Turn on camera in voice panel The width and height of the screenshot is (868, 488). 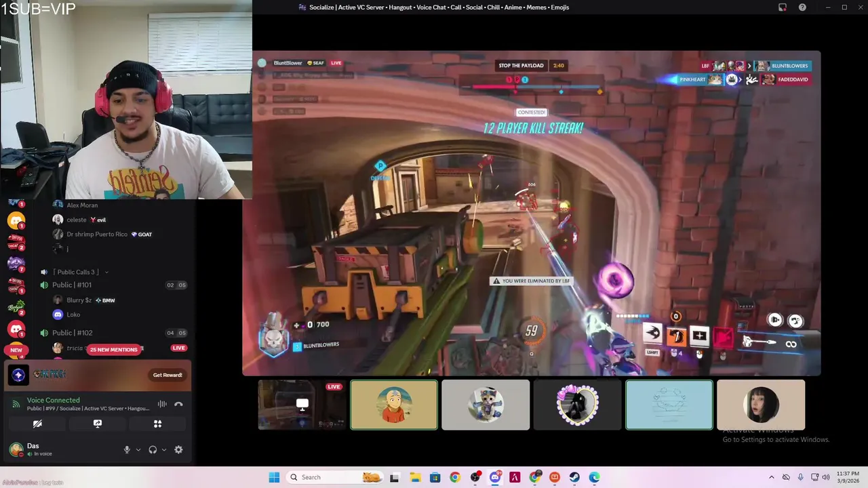coord(37,424)
